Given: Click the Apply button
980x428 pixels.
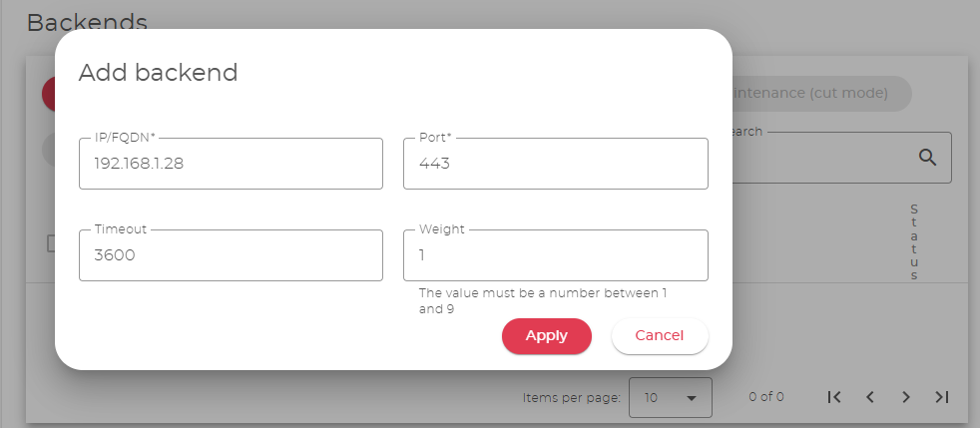Looking at the screenshot, I should pos(546,336).
